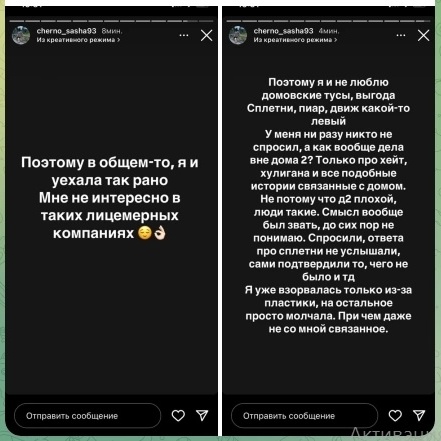
Task: Like the left story with heart icon
Action: click(178, 415)
